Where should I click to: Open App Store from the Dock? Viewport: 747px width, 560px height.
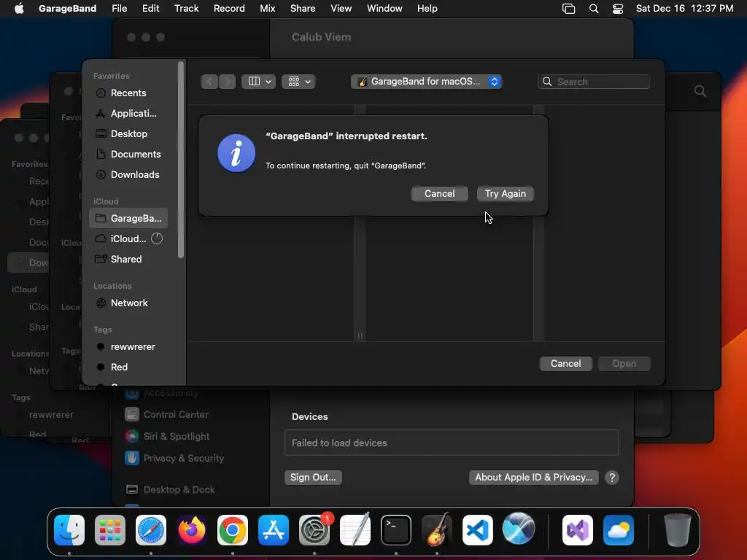274,530
